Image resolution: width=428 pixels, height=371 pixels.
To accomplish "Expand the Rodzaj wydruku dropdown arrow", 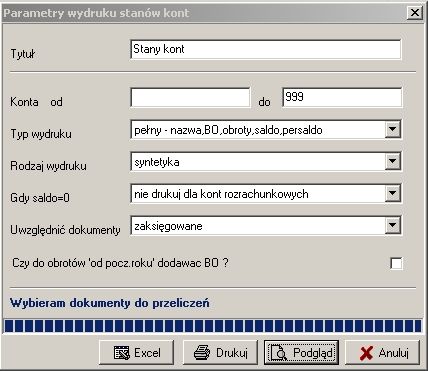I will click(x=392, y=161).
